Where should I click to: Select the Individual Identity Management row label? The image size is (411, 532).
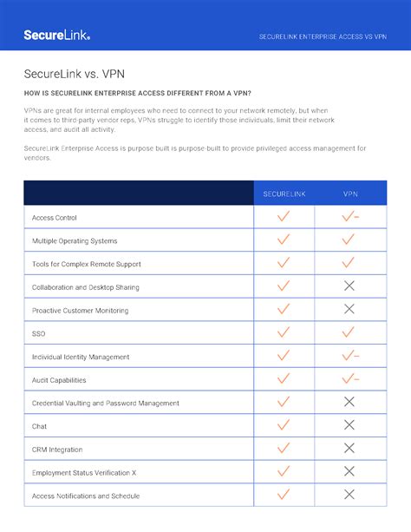click(81, 357)
